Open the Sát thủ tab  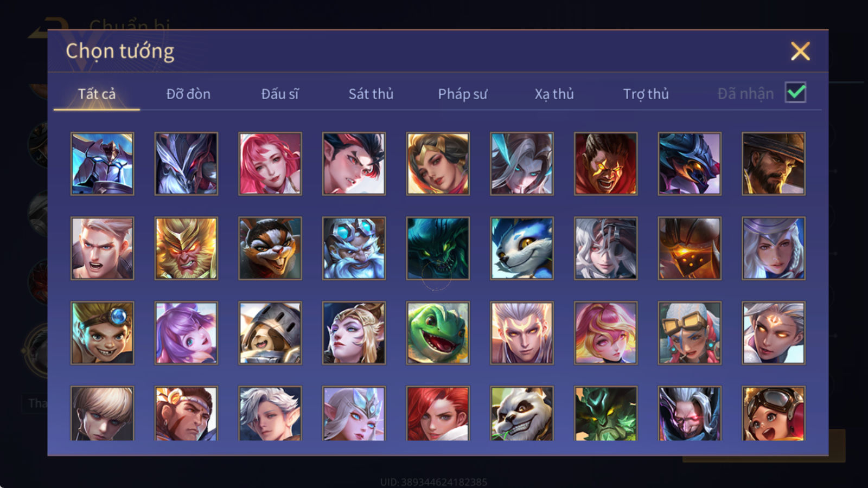click(371, 94)
